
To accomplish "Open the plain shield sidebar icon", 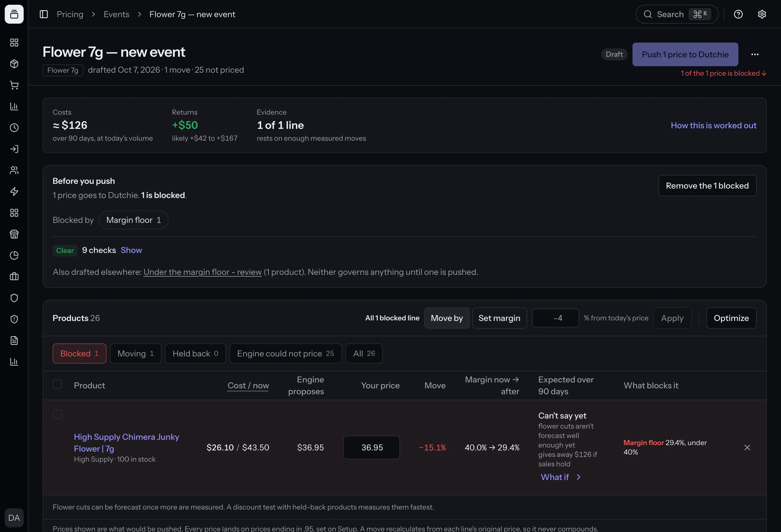I will (x=14, y=298).
